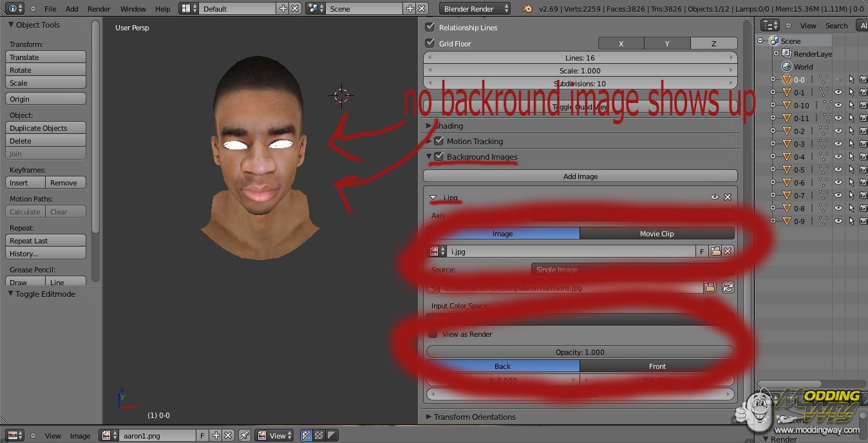Expand the 0-10 object tree node
The image size is (868, 443).
pos(773,106)
